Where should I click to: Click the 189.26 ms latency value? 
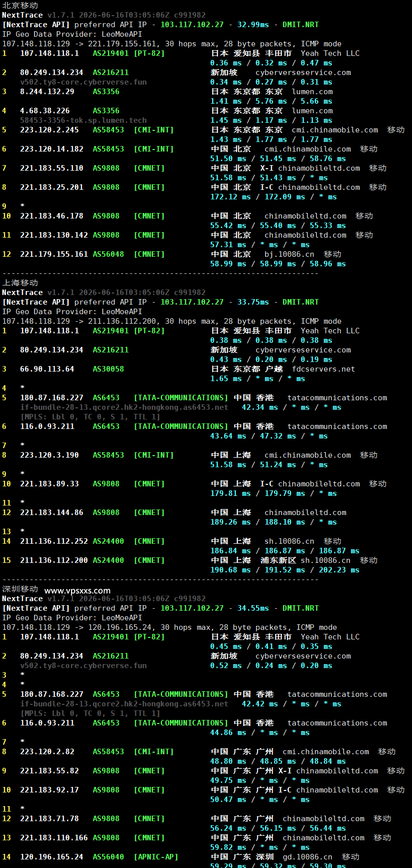(x=230, y=522)
